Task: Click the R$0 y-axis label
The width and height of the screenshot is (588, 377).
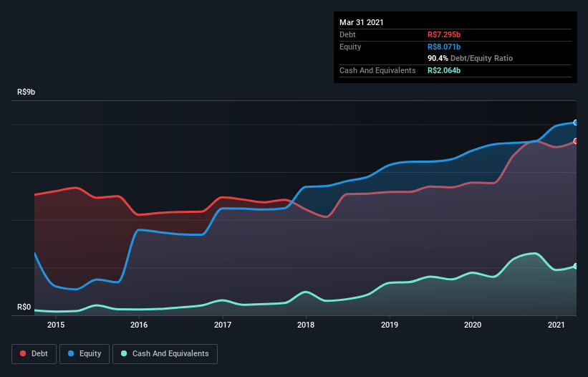Action: pyautogui.click(x=24, y=307)
